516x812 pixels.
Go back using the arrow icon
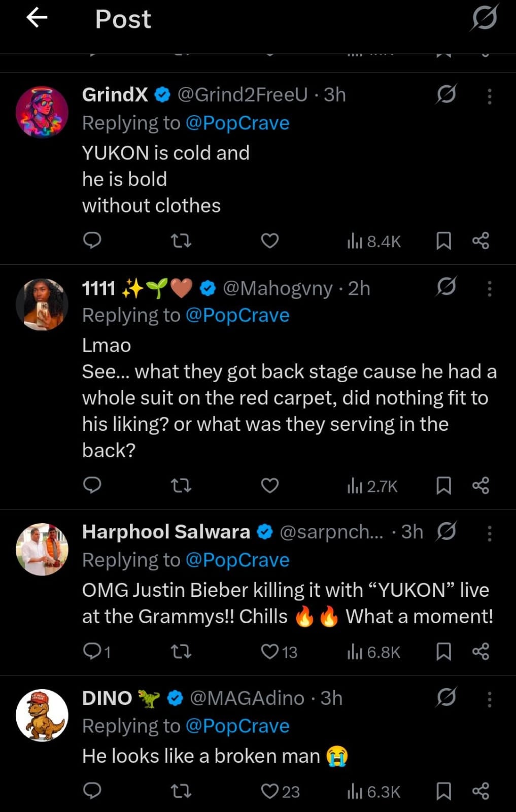point(37,18)
